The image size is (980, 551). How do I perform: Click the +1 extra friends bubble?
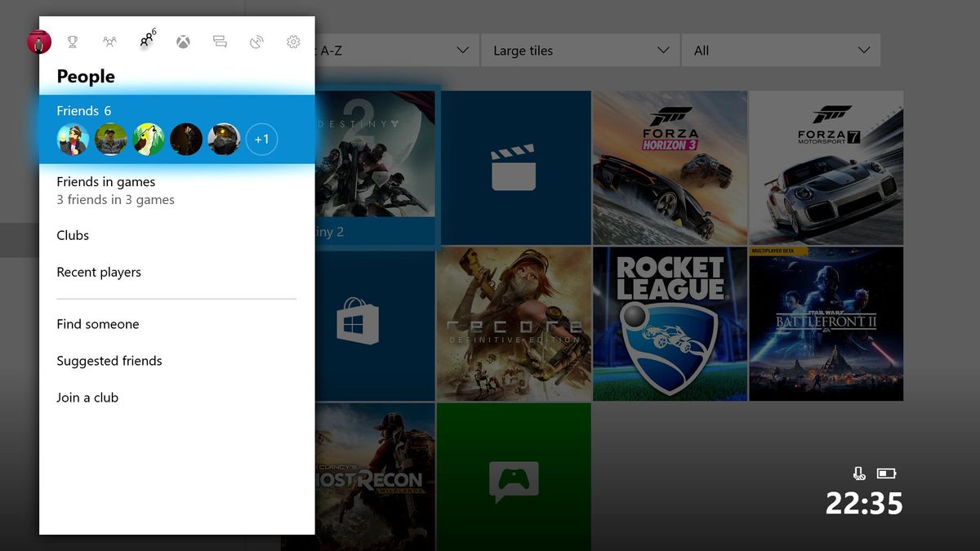click(x=261, y=139)
